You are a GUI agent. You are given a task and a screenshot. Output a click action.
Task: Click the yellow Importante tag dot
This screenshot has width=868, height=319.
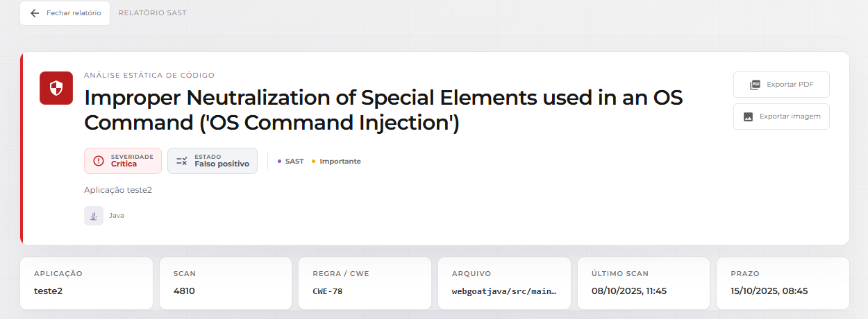click(x=313, y=162)
